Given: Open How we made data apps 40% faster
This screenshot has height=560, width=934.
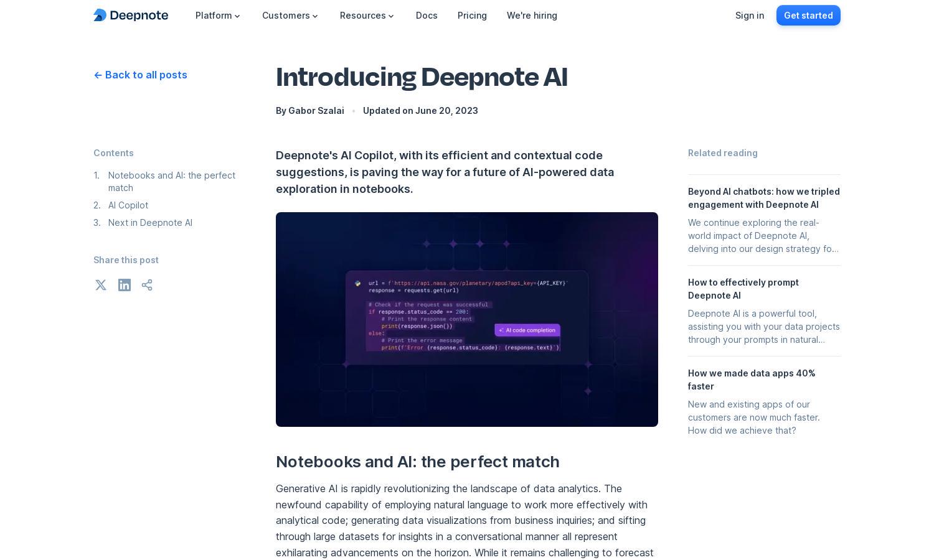Looking at the screenshot, I should click(752, 380).
